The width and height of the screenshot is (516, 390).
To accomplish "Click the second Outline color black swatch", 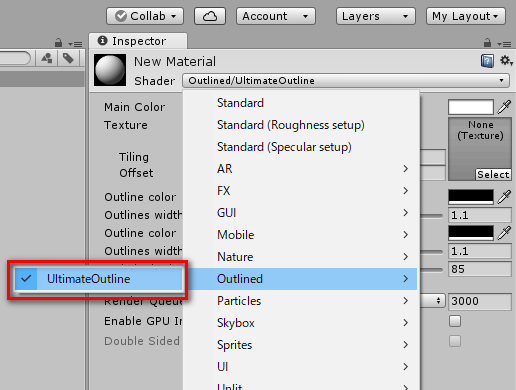I will pos(471,233).
